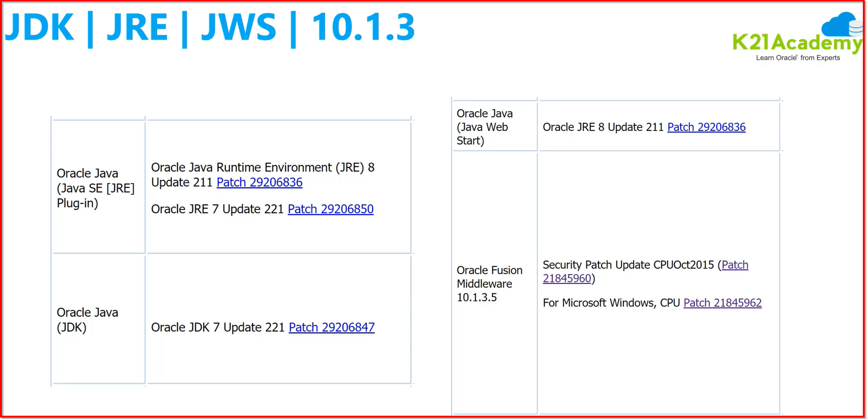Screen dimensions: 868x419
Task: Click 'Oracle JDK 7 Update 221' text
Action: pyautogui.click(x=218, y=327)
